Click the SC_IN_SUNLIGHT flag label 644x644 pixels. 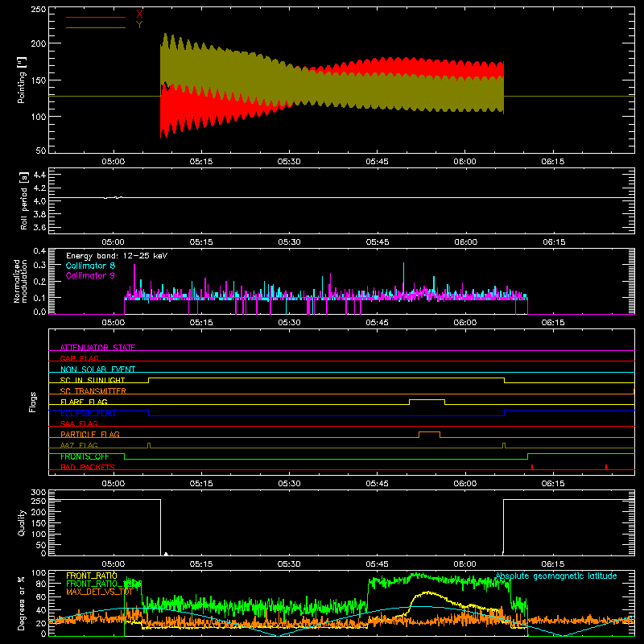pyautogui.click(x=93, y=380)
